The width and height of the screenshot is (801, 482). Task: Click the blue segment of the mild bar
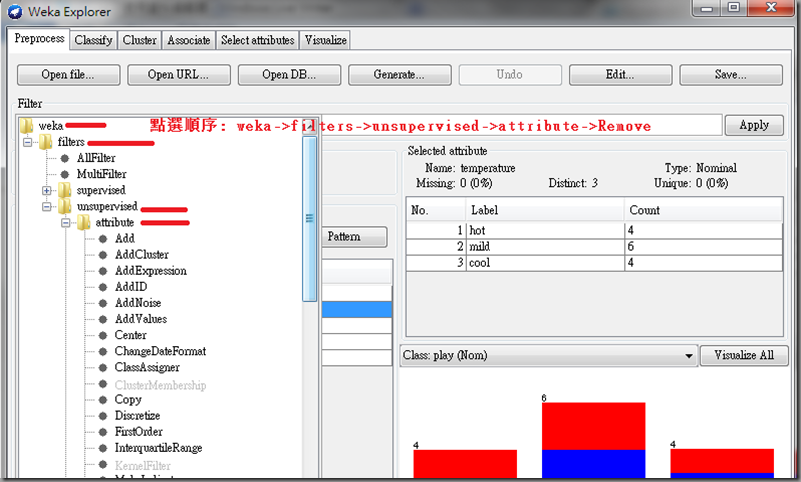[x=593, y=464]
